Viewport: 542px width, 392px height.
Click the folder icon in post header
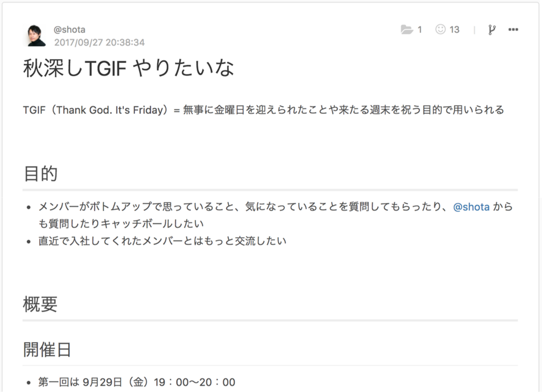click(x=406, y=29)
